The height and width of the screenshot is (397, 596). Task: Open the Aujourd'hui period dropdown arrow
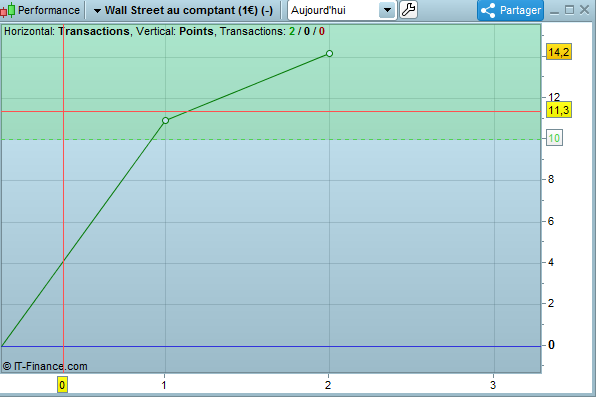tap(387, 10)
